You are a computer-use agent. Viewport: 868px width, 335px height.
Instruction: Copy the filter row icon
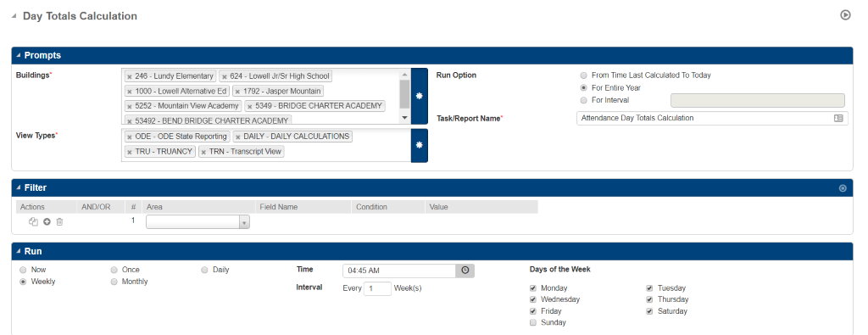coord(33,221)
